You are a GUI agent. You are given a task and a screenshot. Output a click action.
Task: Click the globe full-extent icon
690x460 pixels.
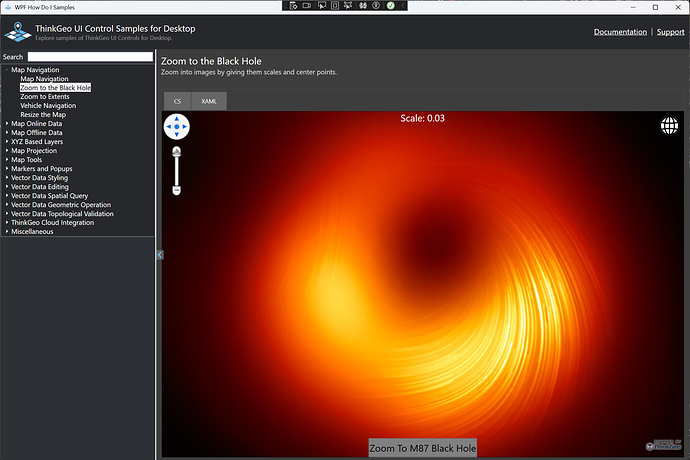[x=669, y=126]
